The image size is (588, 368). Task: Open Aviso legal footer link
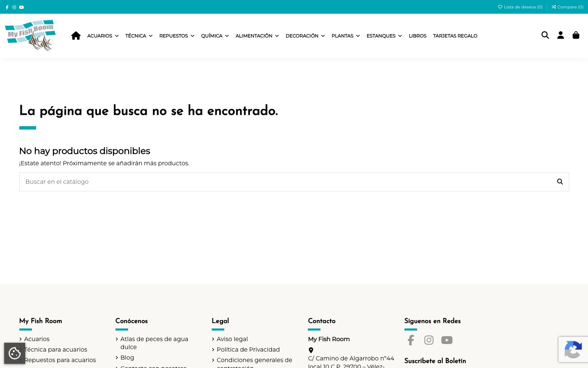(232, 339)
